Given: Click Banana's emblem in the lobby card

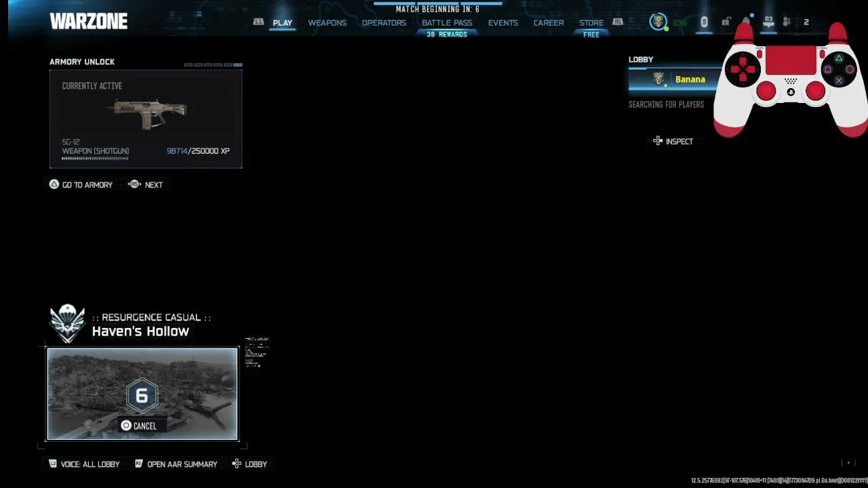Looking at the screenshot, I should (x=658, y=79).
